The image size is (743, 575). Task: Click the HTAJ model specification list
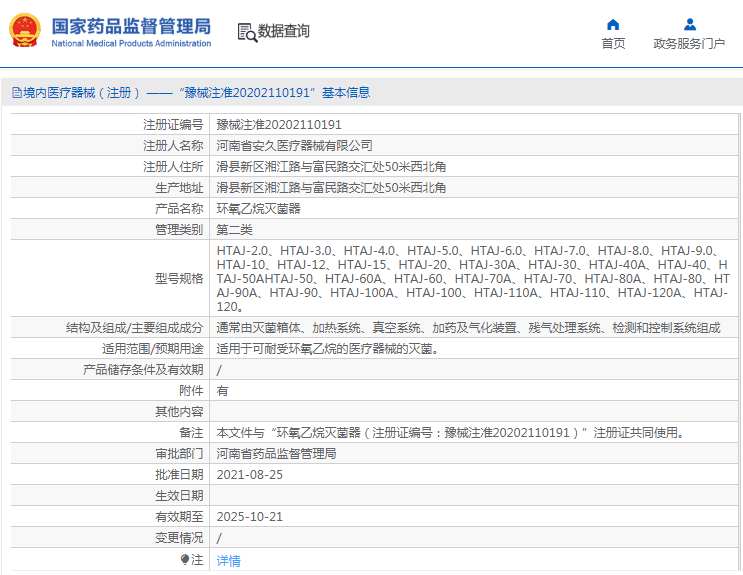tap(473, 278)
